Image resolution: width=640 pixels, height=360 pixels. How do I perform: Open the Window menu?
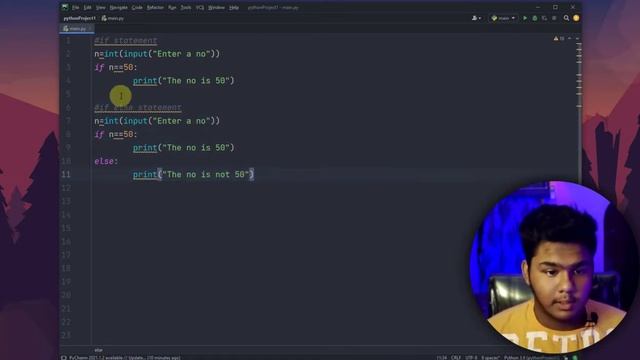tap(216, 7)
